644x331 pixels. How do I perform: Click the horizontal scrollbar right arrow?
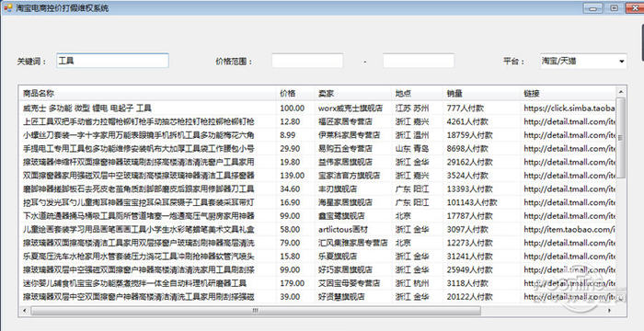pos(609,311)
